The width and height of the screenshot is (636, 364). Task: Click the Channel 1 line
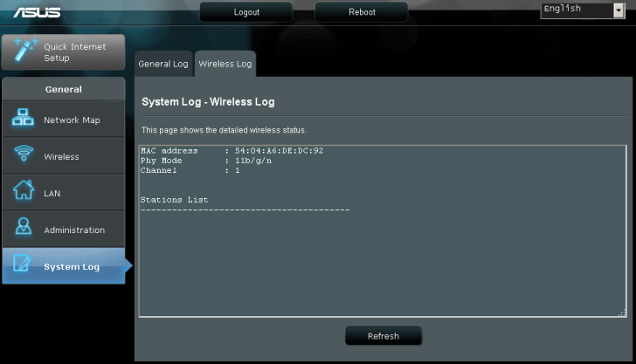tap(190, 170)
